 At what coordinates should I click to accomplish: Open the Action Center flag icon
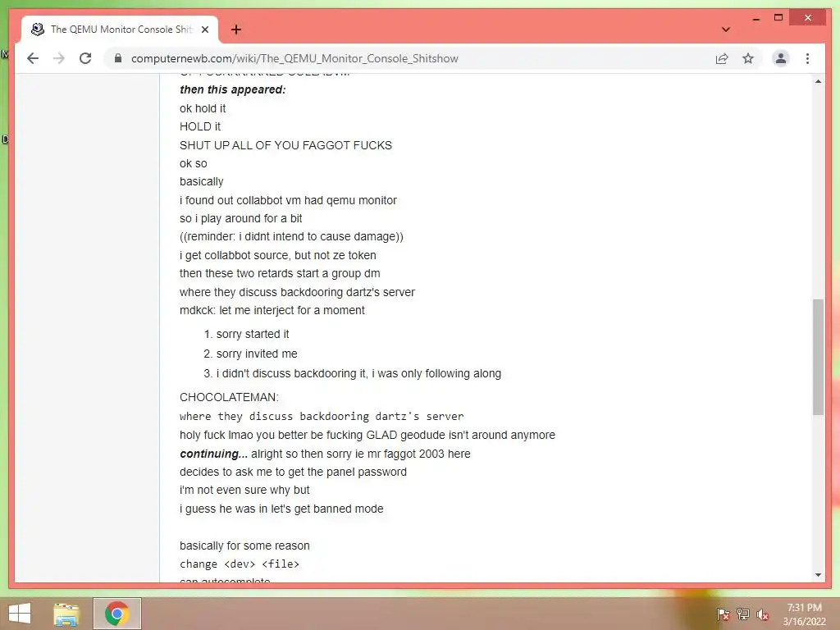point(723,614)
